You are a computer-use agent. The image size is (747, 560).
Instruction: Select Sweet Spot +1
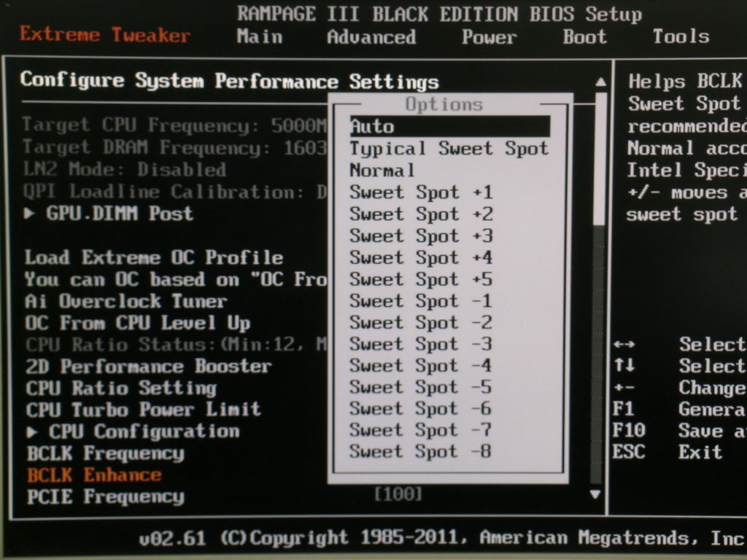tap(421, 192)
